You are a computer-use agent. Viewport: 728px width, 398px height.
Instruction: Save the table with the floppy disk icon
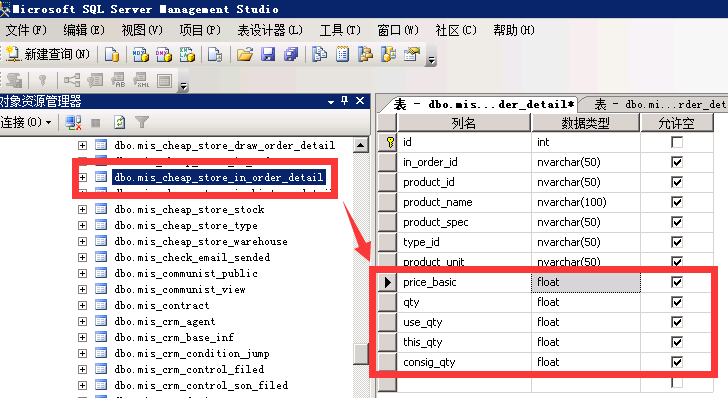pyautogui.click(x=268, y=54)
